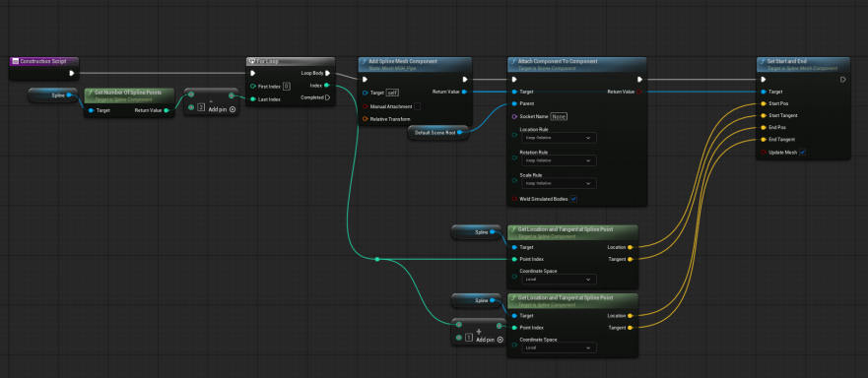The height and width of the screenshot is (378, 868).
Task: Click the Socket Name input pin
Action: 515,117
